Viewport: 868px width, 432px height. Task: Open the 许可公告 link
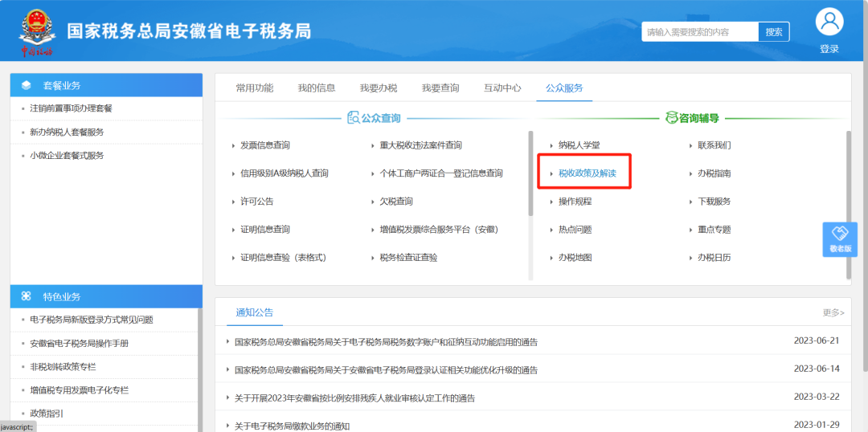(x=257, y=202)
